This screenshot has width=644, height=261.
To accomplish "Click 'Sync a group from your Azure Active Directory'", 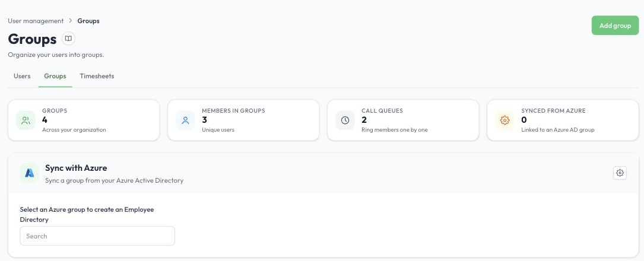I will point(114,180).
